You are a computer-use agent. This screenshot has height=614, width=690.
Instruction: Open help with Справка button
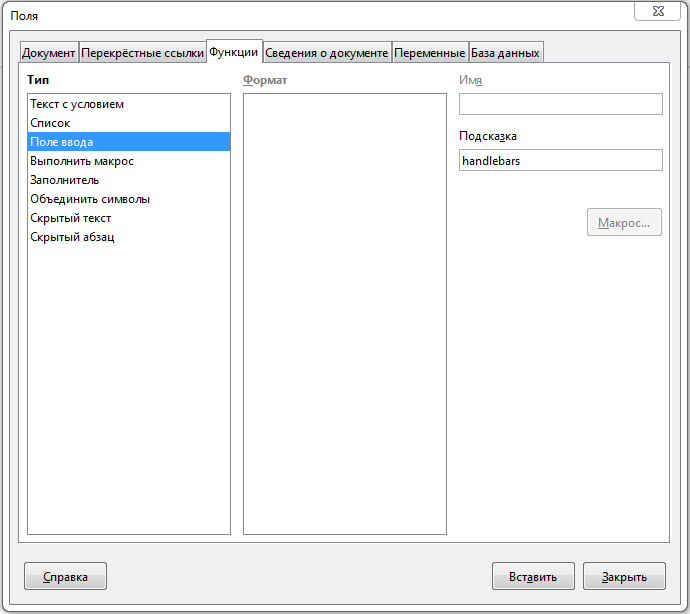click(x=65, y=576)
